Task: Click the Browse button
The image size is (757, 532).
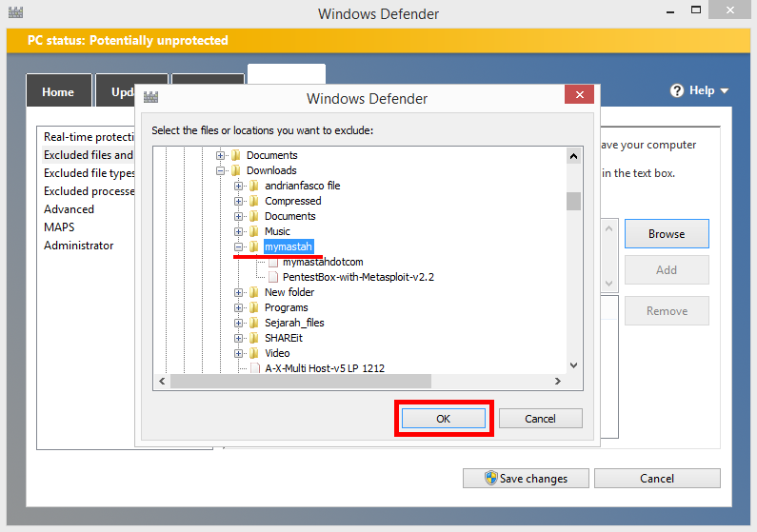Action: click(667, 234)
